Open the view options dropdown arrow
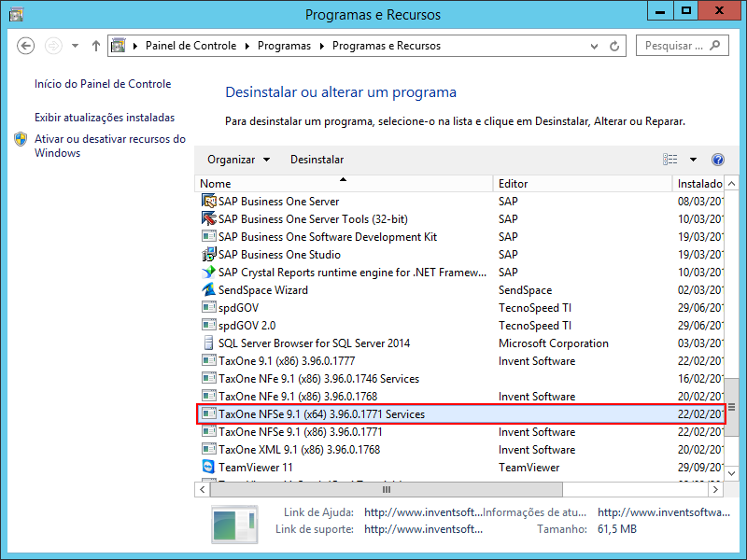Screen dimensions: 747x560 693,160
